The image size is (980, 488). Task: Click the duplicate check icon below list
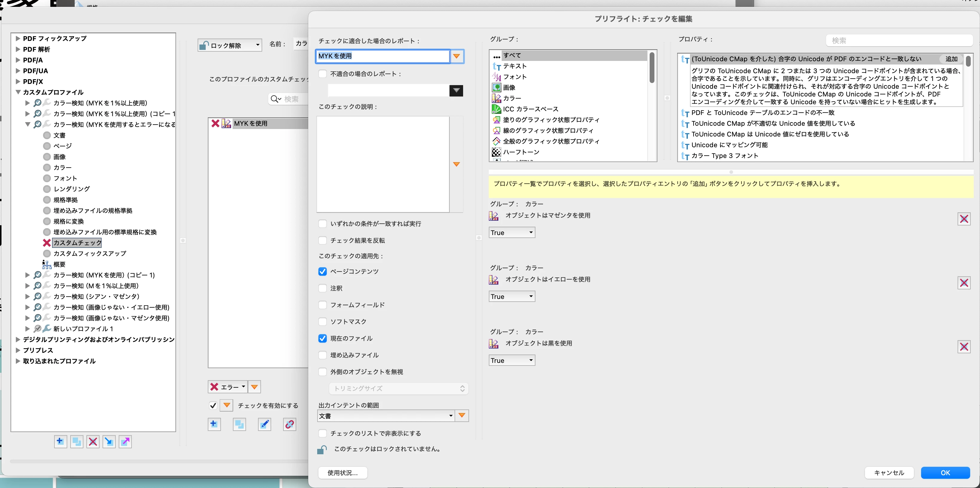click(239, 424)
